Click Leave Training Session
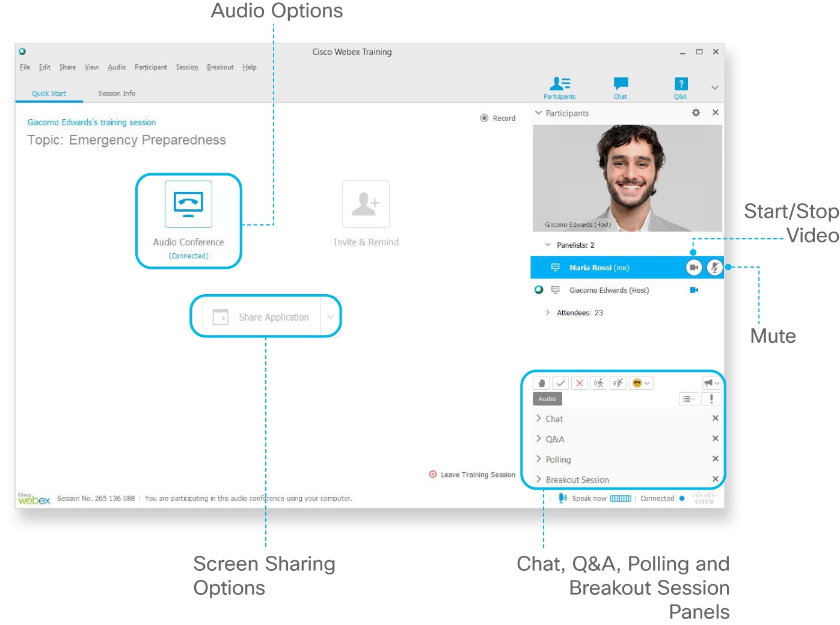The width and height of the screenshot is (840, 625). tap(472, 475)
